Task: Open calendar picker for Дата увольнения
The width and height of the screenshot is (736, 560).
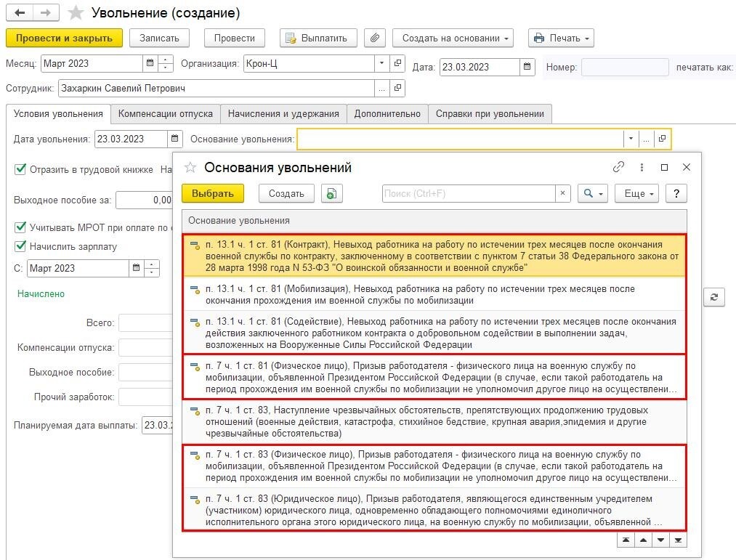Action: tap(174, 139)
